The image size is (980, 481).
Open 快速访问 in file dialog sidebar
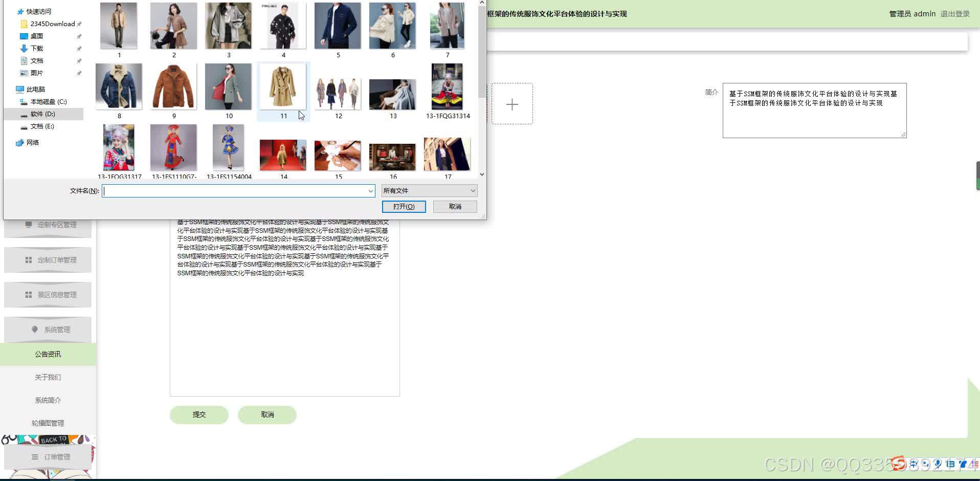tap(39, 11)
